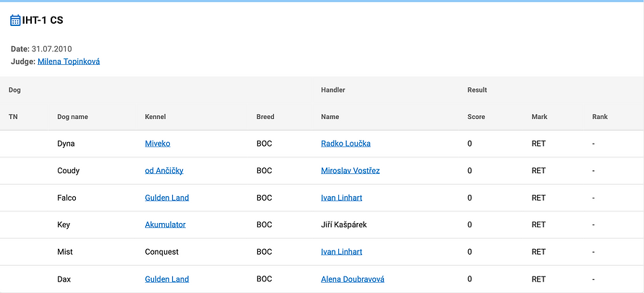Open handler Alena Doubravová's link
644x293 pixels.
(353, 279)
